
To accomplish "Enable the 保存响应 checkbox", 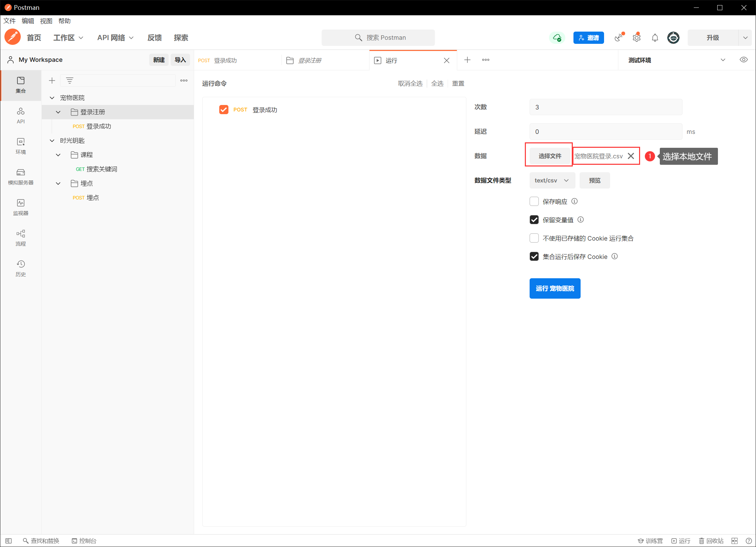I will (x=534, y=201).
